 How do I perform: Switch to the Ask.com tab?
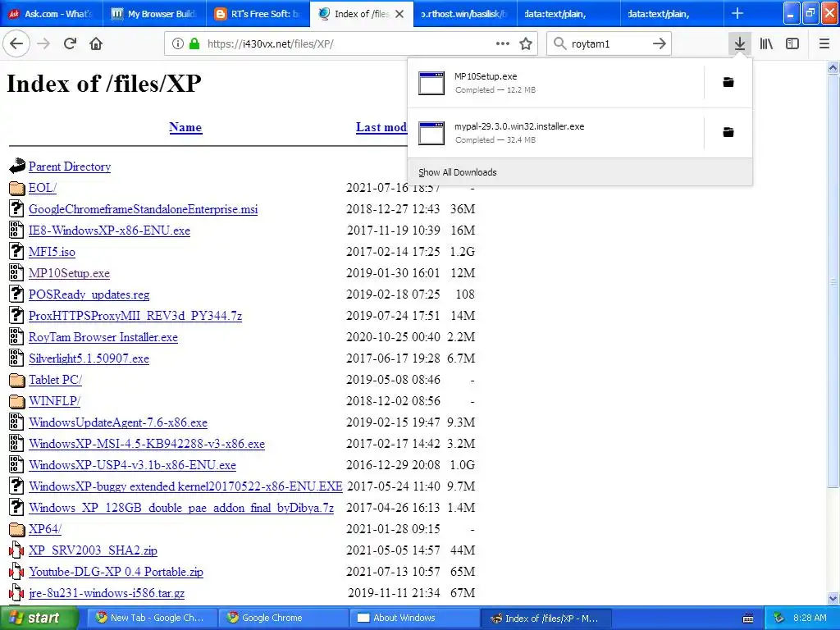click(51, 14)
